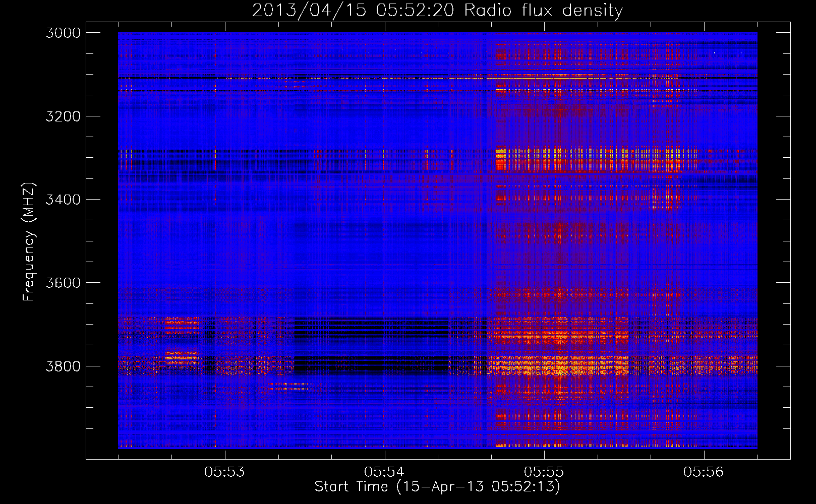Click the 3800 frequency axis label
This screenshot has height=504, width=816.
coord(63,366)
